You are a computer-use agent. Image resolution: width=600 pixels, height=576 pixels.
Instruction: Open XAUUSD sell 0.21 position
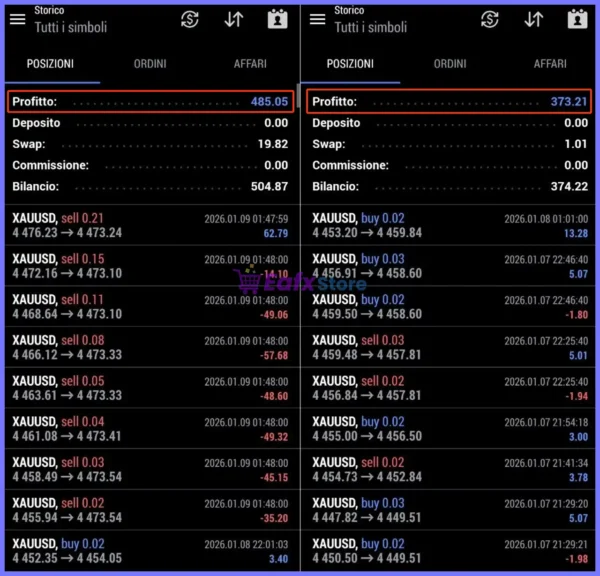coord(152,225)
